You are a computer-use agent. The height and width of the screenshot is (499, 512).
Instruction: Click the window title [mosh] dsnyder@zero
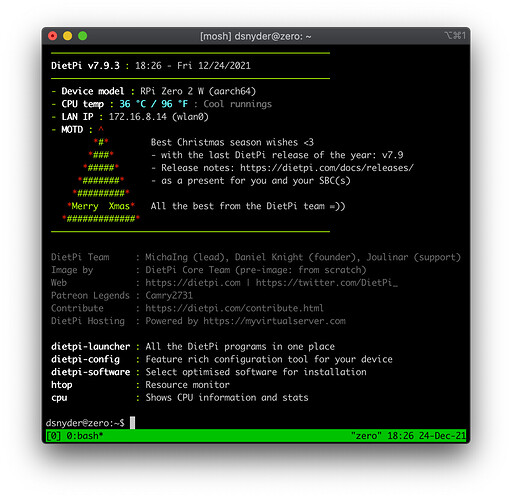pyautogui.click(x=256, y=36)
